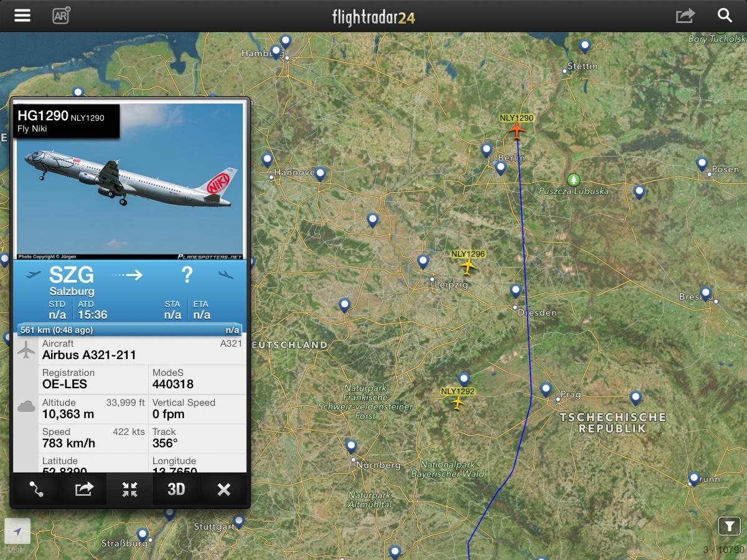Open search with magnifier icon
Screen dimensions: 747x560
[x=725, y=16]
